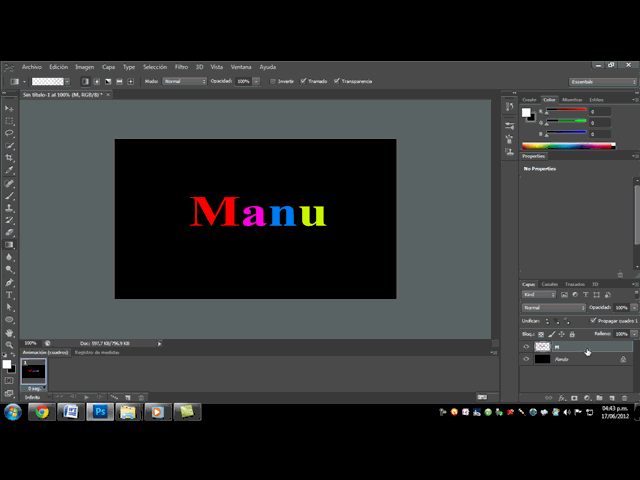This screenshot has width=640, height=480.
Task: Select the Move tool
Action: tap(9, 109)
